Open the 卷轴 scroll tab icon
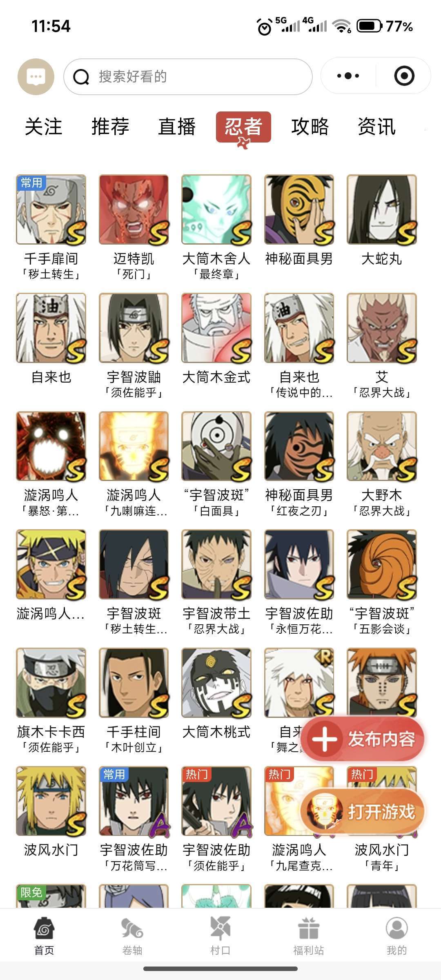 coord(132,928)
